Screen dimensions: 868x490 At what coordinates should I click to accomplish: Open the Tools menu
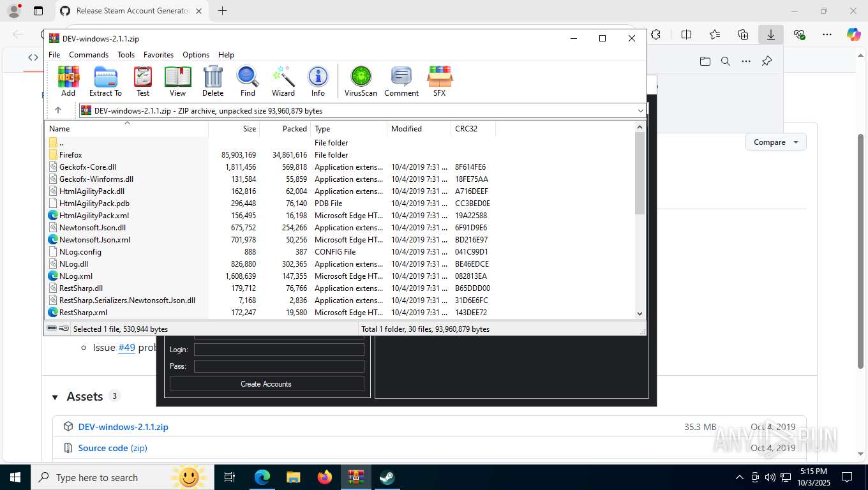[126, 55]
